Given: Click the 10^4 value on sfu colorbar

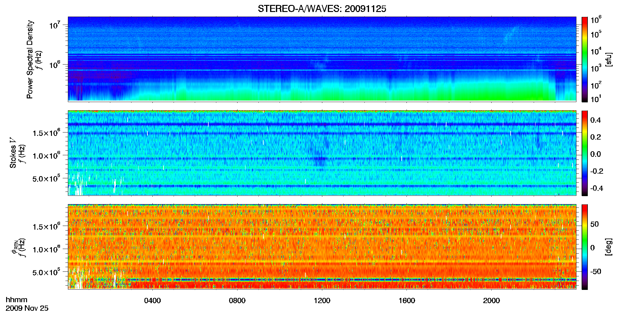Looking at the screenshot, I should (x=596, y=51).
